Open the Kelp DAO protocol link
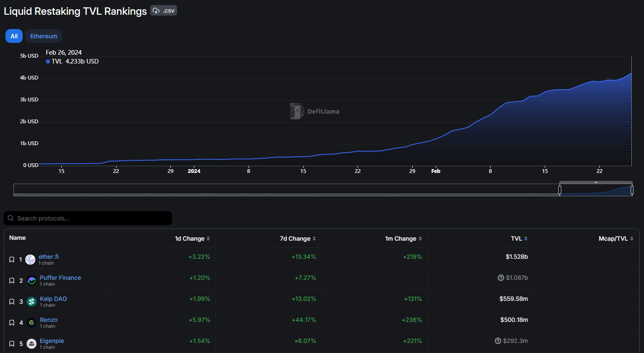The height and width of the screenshot is (353, 644). tap(53, 298)
